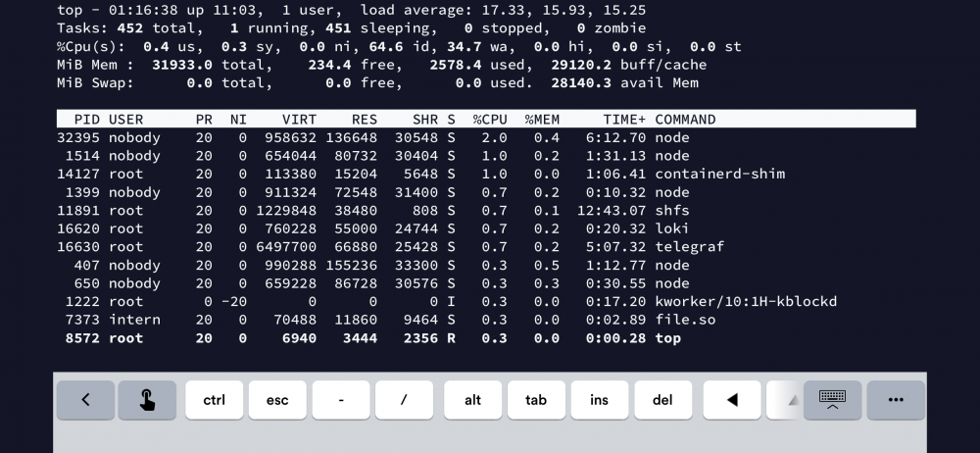Select the containerd-shim command
The height and width of the screenshot is (453, 980).
(x=719, y=174)
